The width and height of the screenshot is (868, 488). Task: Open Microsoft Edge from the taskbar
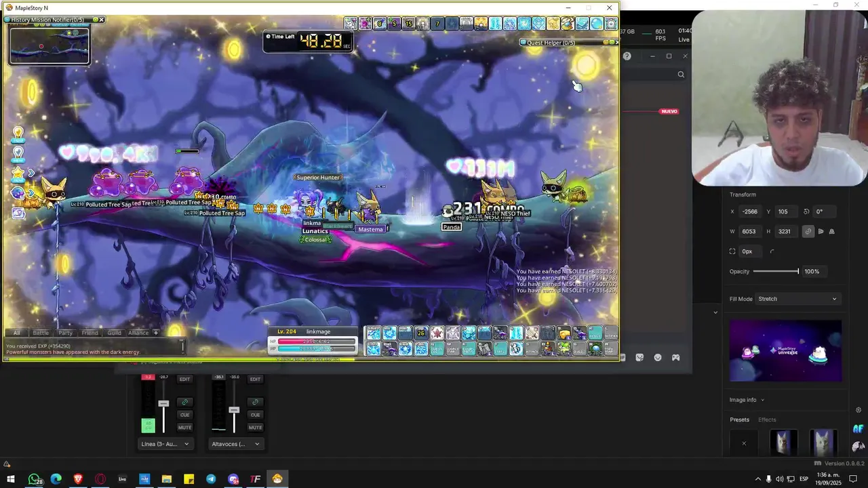(56, 479)
